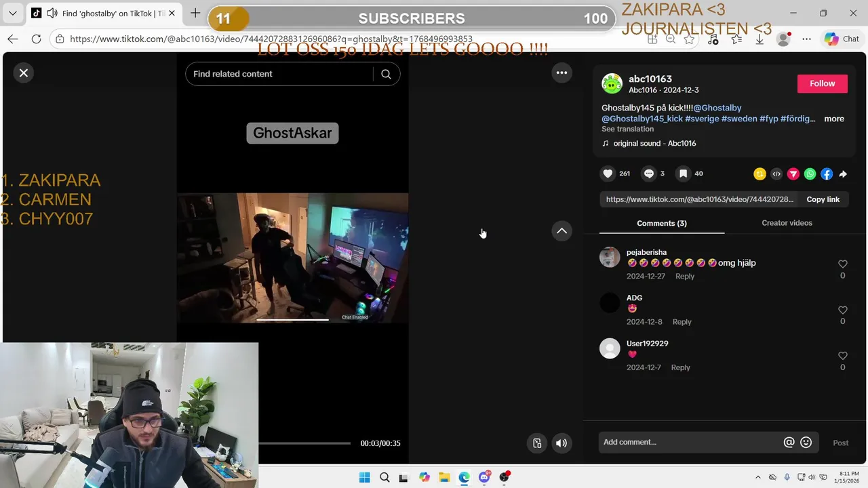Expand the caption with 'more'
The height and width of the screenshot is (488, 868).
click(x=834, y=119)
